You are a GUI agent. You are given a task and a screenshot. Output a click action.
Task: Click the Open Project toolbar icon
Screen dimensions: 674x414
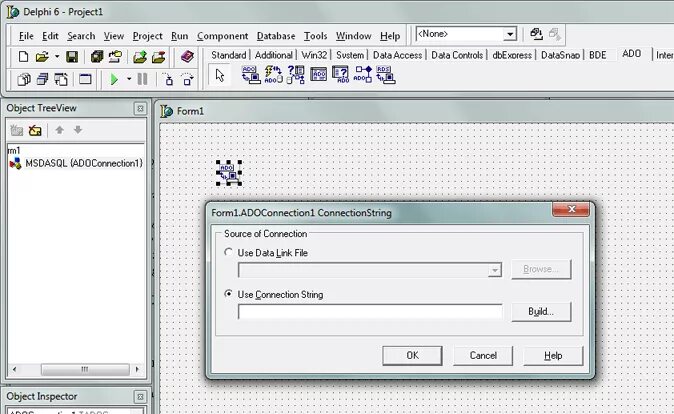pos(115,57)
